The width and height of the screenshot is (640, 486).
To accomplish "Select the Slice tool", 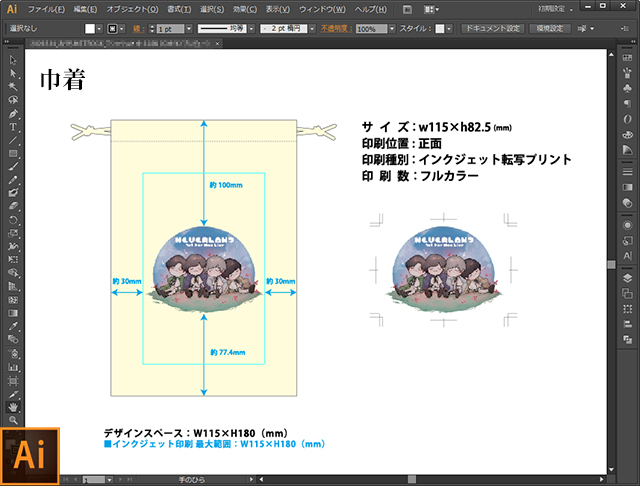I will pyautogui.click(x=13, y=395).
